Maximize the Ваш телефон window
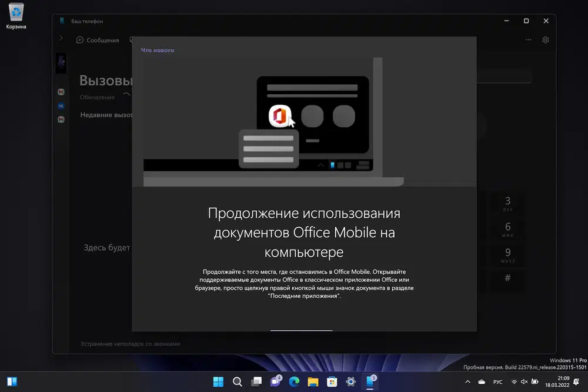The image size is (588, 392). tap(526, 21)
